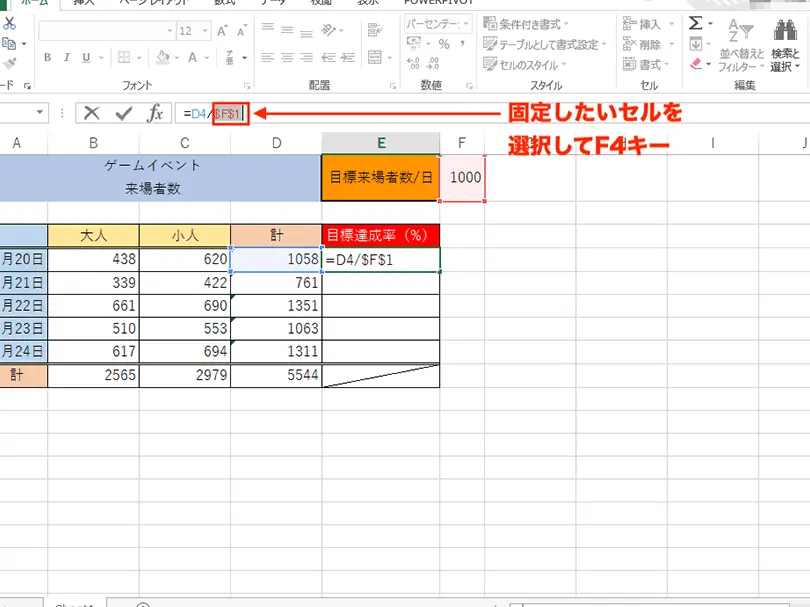Open 配置 group dialog launcher
Image resolution: width=810 pixels, height=607 pixels.
(393, 86)
